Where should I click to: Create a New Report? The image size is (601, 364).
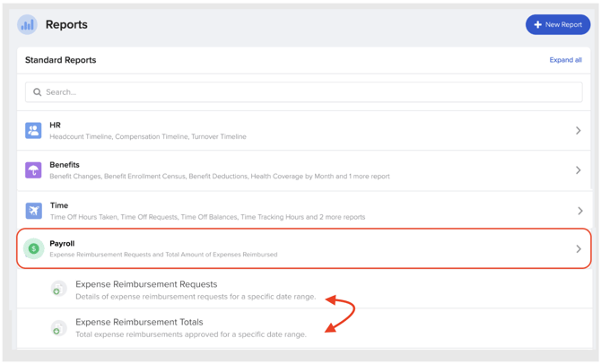(x=557, y=25)
